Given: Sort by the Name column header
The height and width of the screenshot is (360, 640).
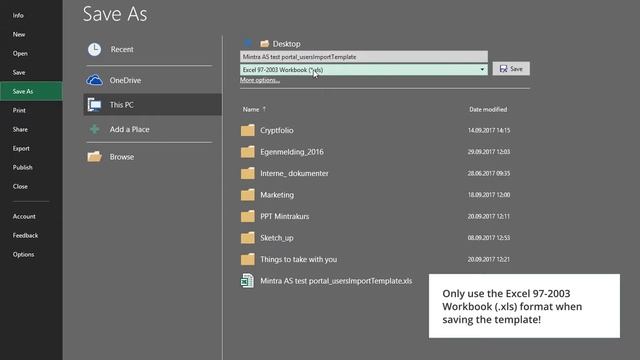Looking at the screenshot, I should pyautogui.click(x=251, y=109).
